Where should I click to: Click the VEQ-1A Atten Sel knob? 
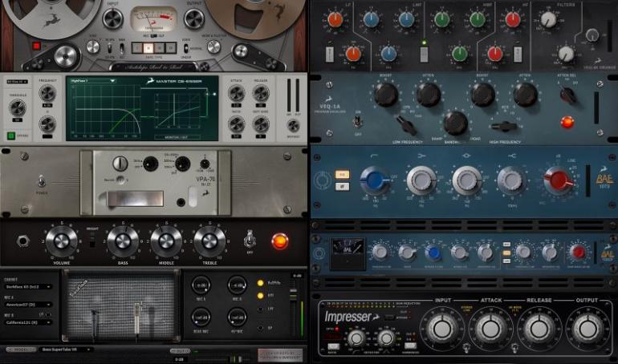point(567,95)
